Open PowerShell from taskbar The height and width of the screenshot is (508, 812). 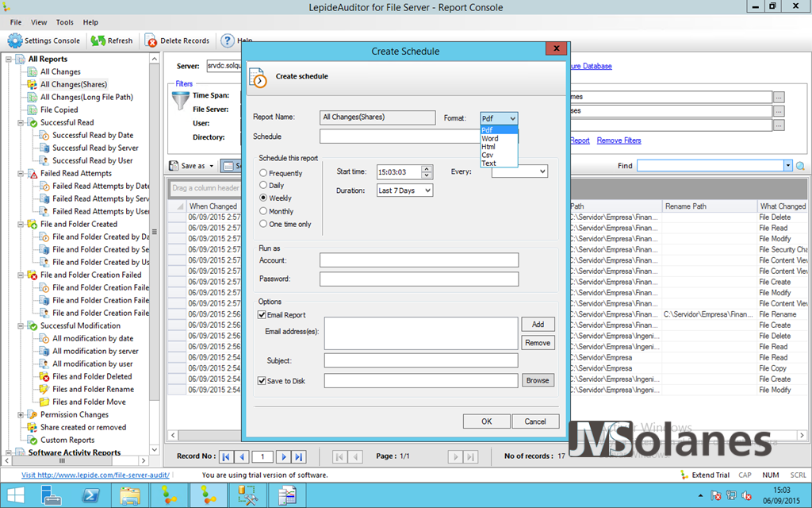point(91,495)
